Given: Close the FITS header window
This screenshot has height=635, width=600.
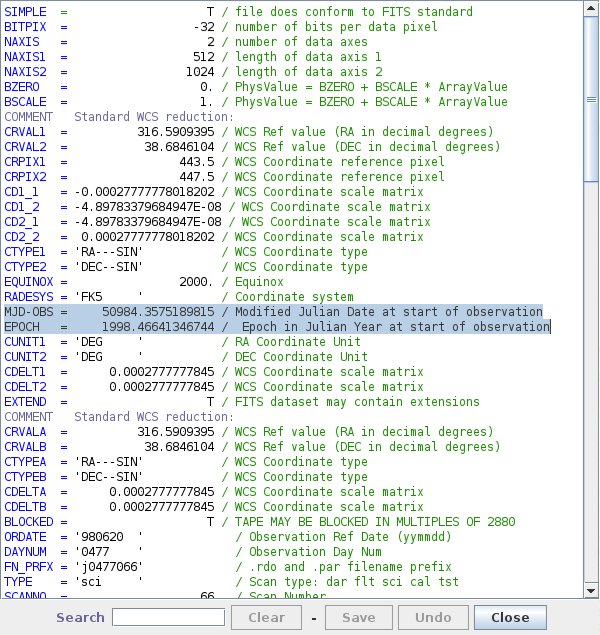Looking at the screenshot, I should pos(510,617).
